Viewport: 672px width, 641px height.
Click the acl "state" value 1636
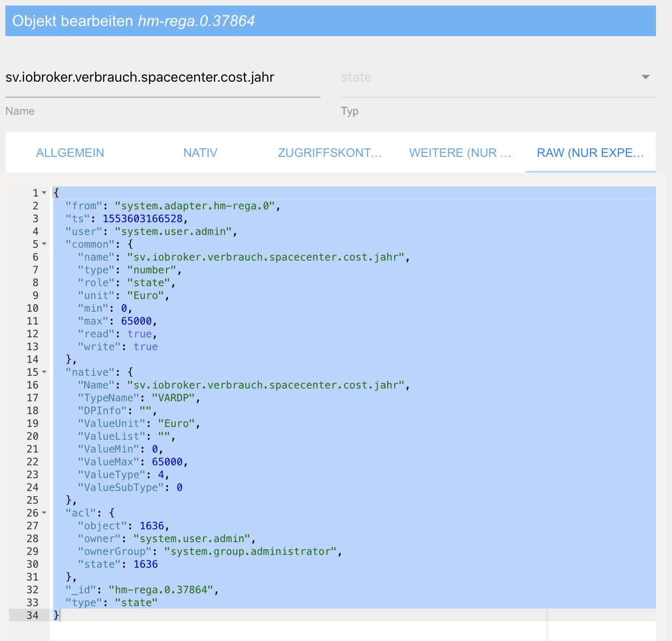[145, 564]
